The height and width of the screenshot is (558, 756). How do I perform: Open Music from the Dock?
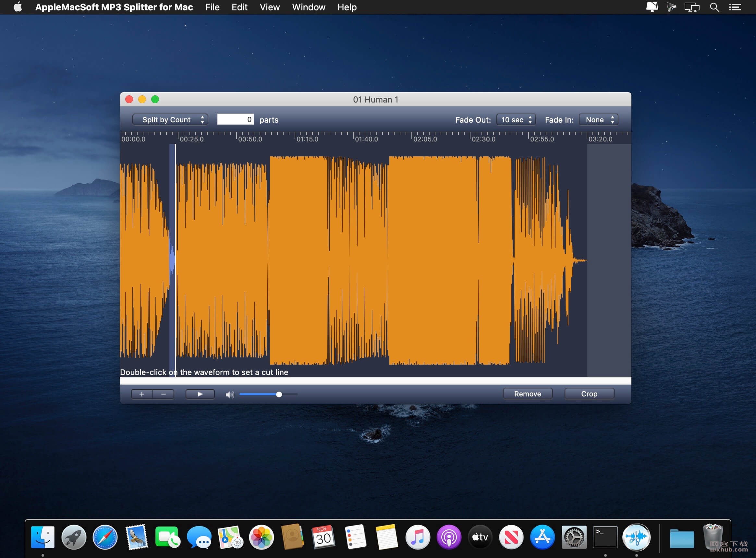click(418, 537)
